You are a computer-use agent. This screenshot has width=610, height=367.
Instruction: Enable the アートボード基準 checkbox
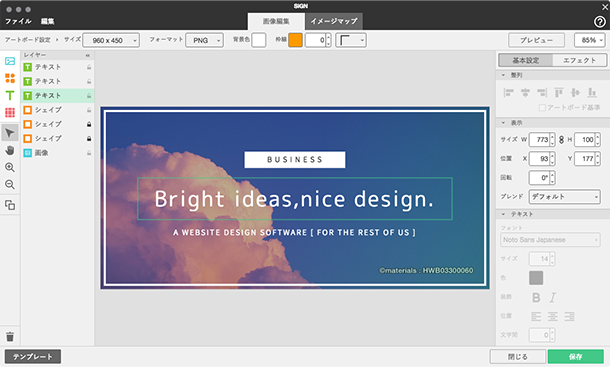pyautogui.click(x=542, y=107)
